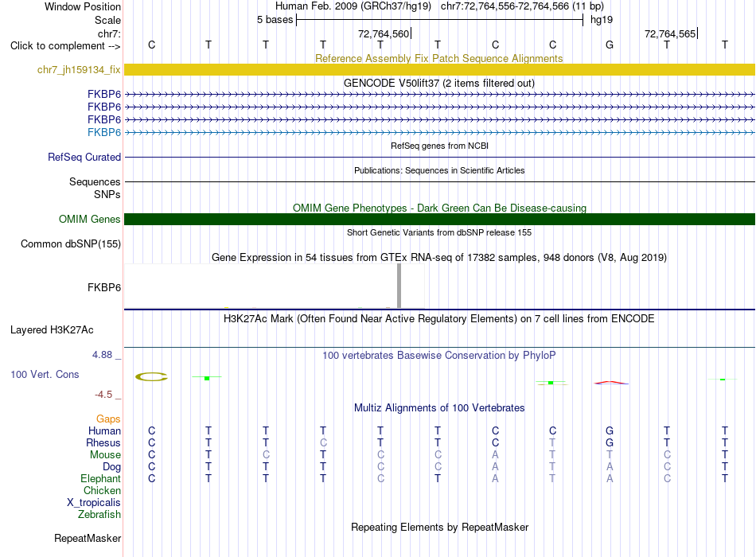Click the G base in the reference sequence row
Screen dimensions: 756x557
(610, 45)
